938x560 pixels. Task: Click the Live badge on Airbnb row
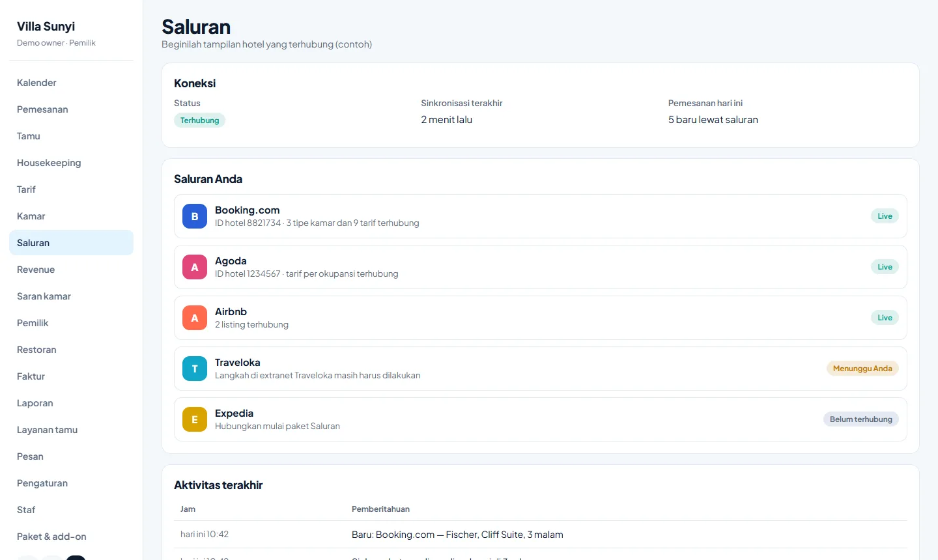pos(885,318)
